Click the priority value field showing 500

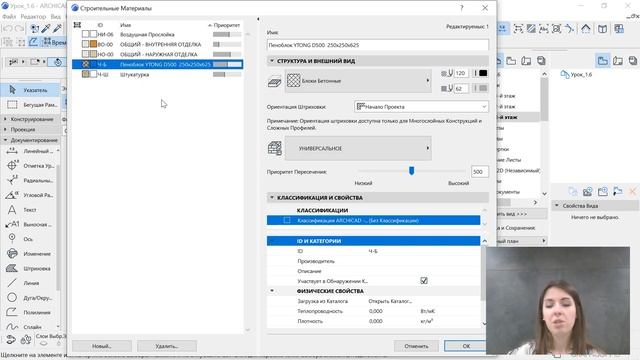click(480, 172)
